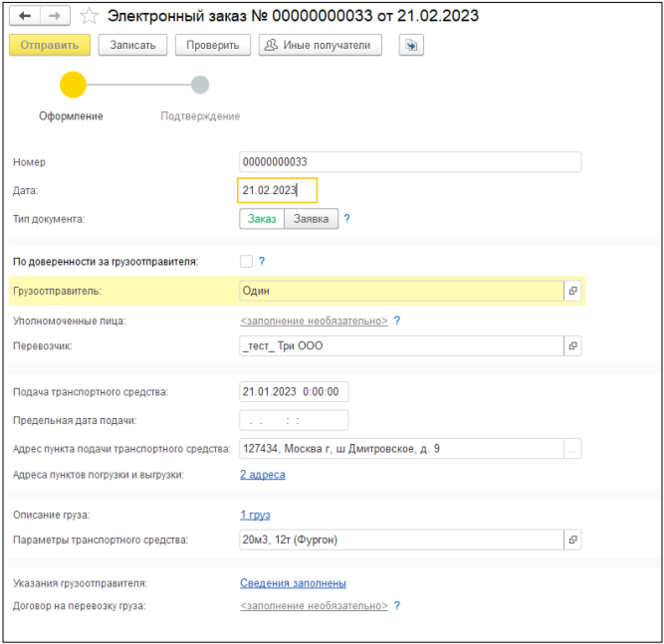Select Заказ document type
Viewport: 664px width, 644px height.
tap(262, 219)
